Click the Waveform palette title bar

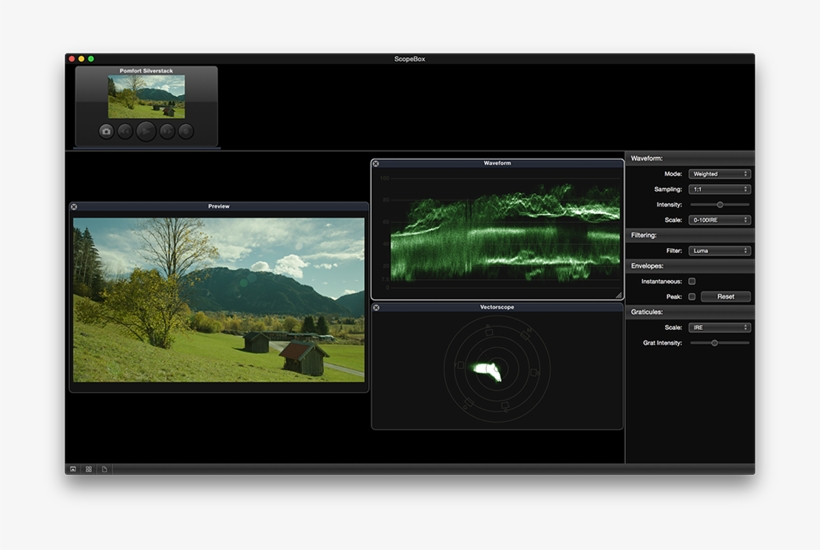(497, 164)
